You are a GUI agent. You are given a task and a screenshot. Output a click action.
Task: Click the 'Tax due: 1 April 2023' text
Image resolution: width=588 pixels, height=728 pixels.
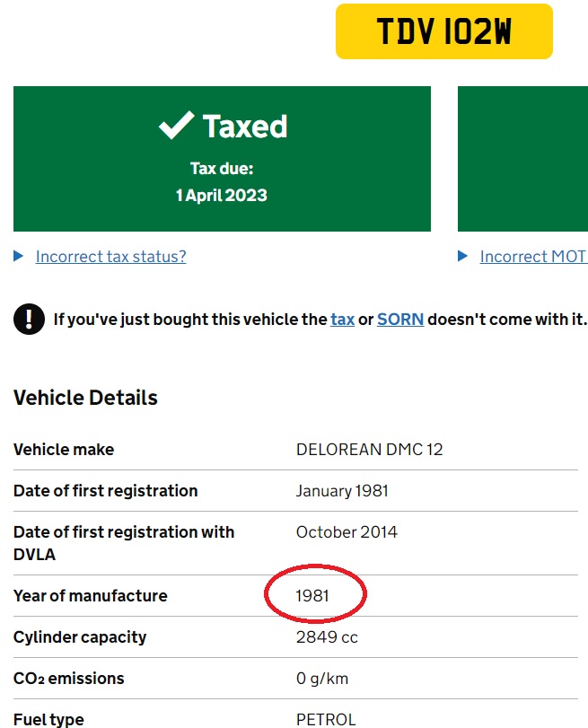click(x=222, y=182)
